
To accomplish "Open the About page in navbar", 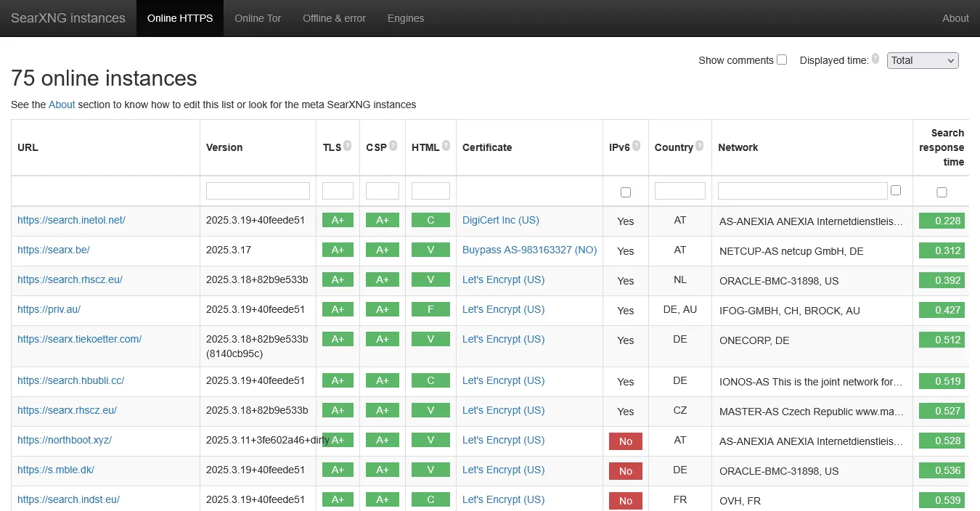I will tap(955, 18).
